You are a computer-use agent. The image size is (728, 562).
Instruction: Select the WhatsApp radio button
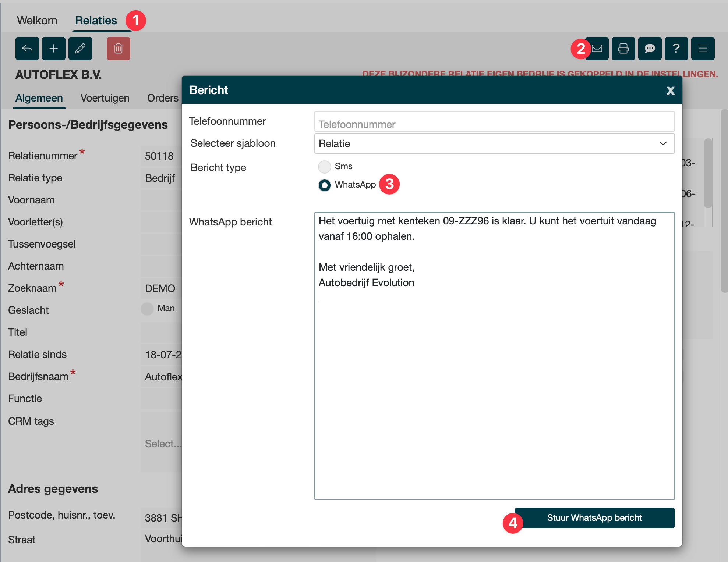[x=325, y=185]
